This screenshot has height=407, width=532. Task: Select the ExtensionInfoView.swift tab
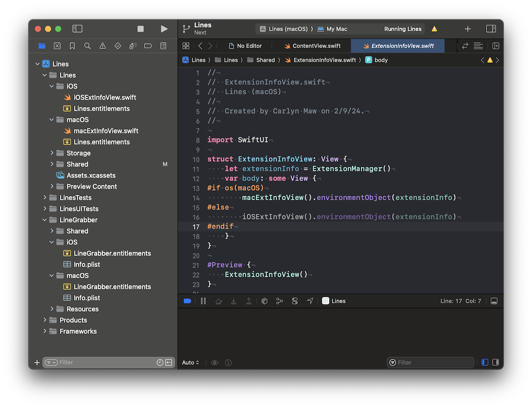[x=398, y=46]
